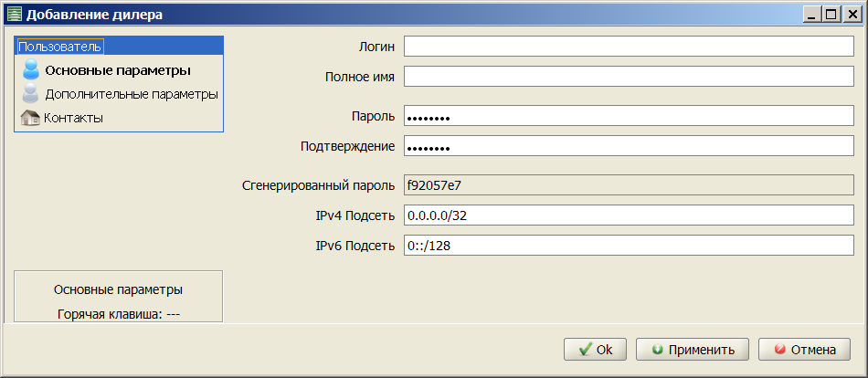This screenshot has height=378, width=868.
Task: Open Контакты section
Action: pyautogui.click(x=73, y=118)
